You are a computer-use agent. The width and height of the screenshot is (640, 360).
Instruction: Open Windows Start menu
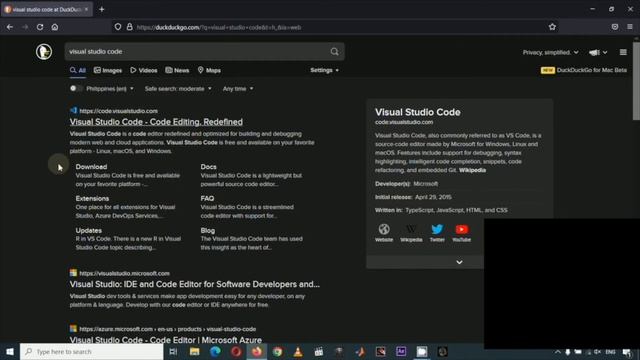point(10,351)
